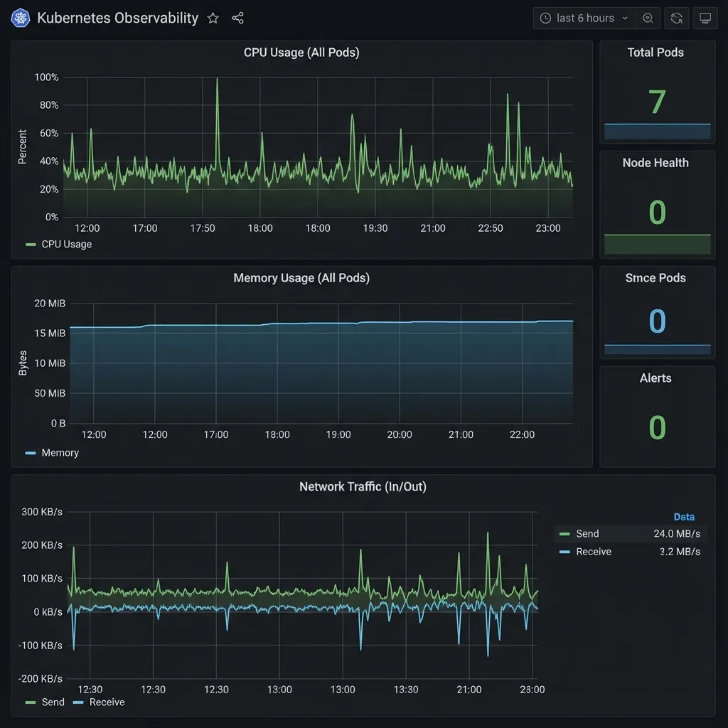Click the Total Pods stat value 7
The height and width of the screenshot is (728, 728).
pyautogui.click(x=655, y=102)
